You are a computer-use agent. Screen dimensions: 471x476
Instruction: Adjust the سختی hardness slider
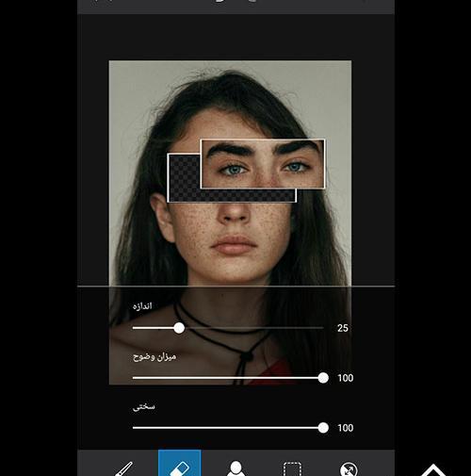(231, 428)
